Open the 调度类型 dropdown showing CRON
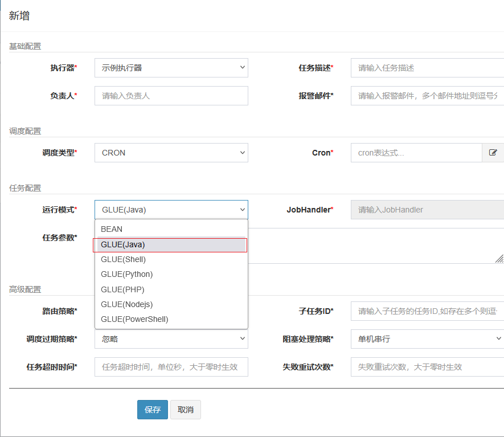Screen dimensions: 504x437 coord(171,153)
